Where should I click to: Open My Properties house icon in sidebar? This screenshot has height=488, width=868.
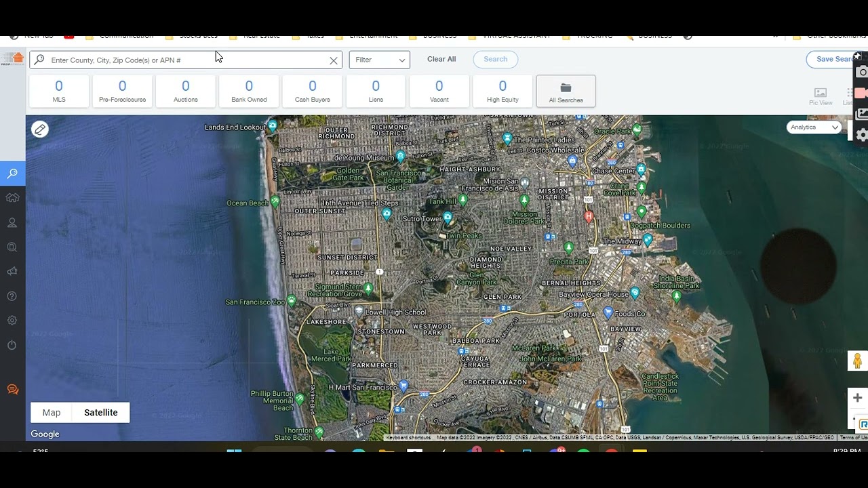(x=12, y=198)
